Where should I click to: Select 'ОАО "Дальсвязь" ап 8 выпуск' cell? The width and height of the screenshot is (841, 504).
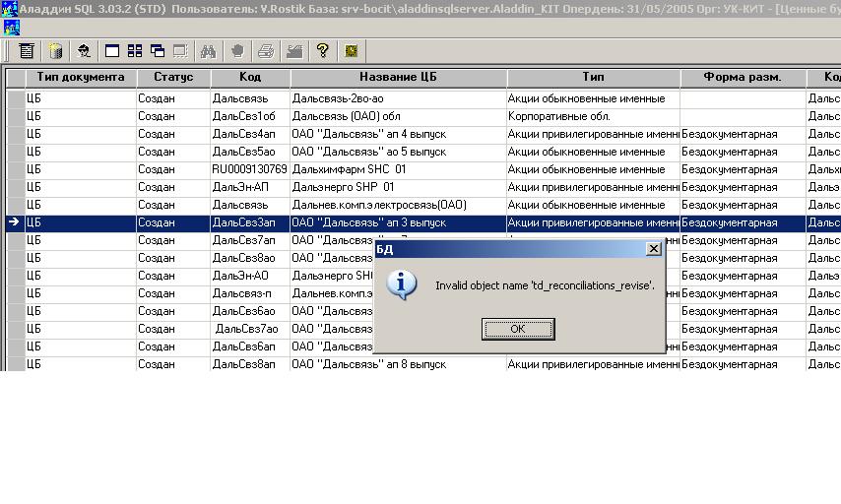point(398,364)
